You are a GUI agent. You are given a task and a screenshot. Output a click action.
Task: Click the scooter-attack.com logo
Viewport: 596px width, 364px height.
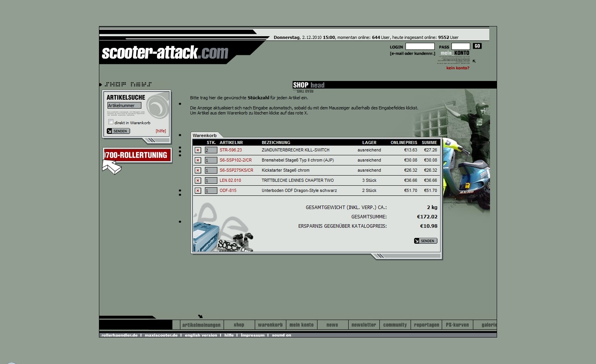point(165,53)
